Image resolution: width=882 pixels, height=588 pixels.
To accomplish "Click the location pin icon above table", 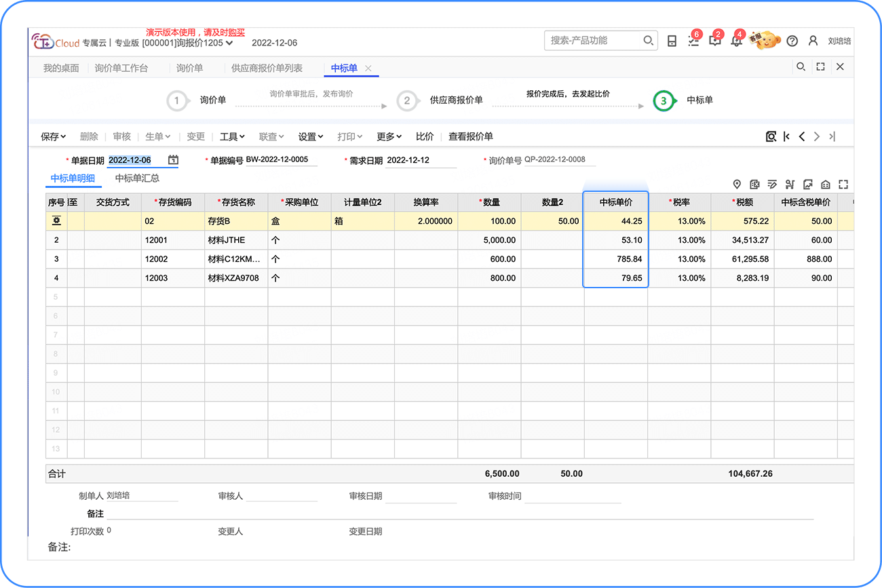I will (737, 184).
